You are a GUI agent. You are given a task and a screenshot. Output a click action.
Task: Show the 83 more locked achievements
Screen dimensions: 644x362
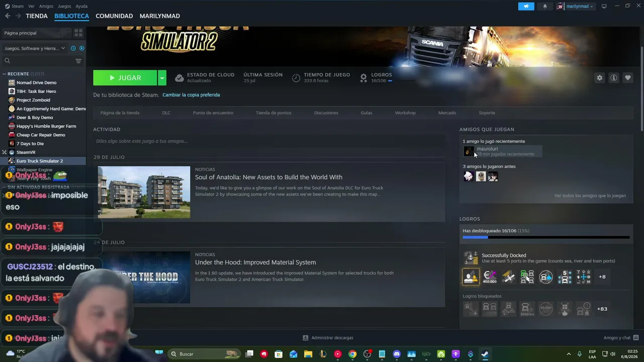pyautogui.click(x=602, y=309)
